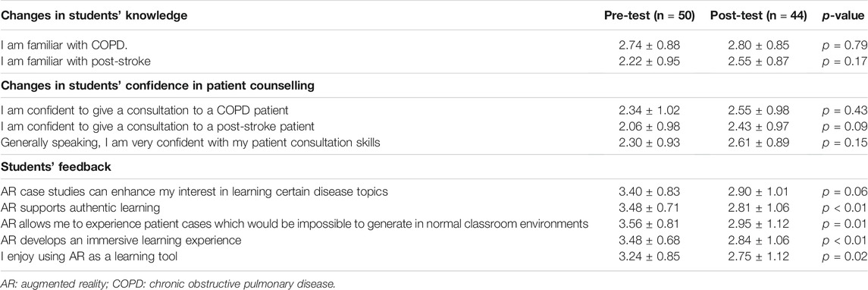
Task: Click the 'AR develops an immersive learning experience' row
Action: 434,240
